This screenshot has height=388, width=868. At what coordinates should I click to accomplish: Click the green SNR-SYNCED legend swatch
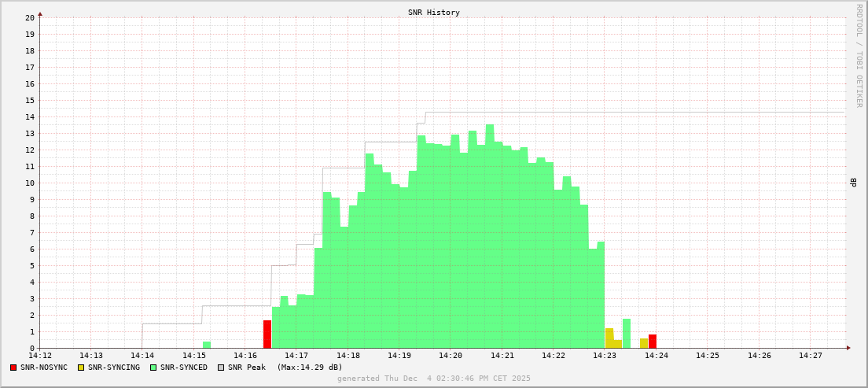[153, 368]
